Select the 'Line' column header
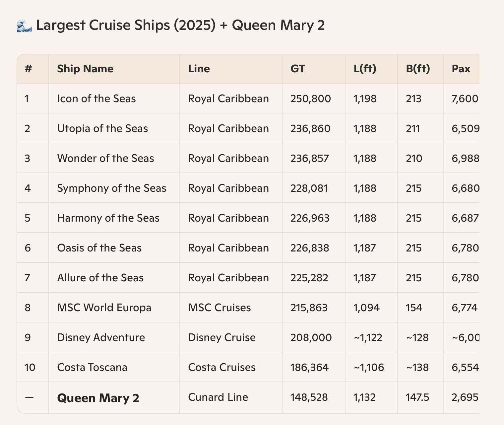The image size is (504, 425). pyautogui.click(x=199, y=69)
